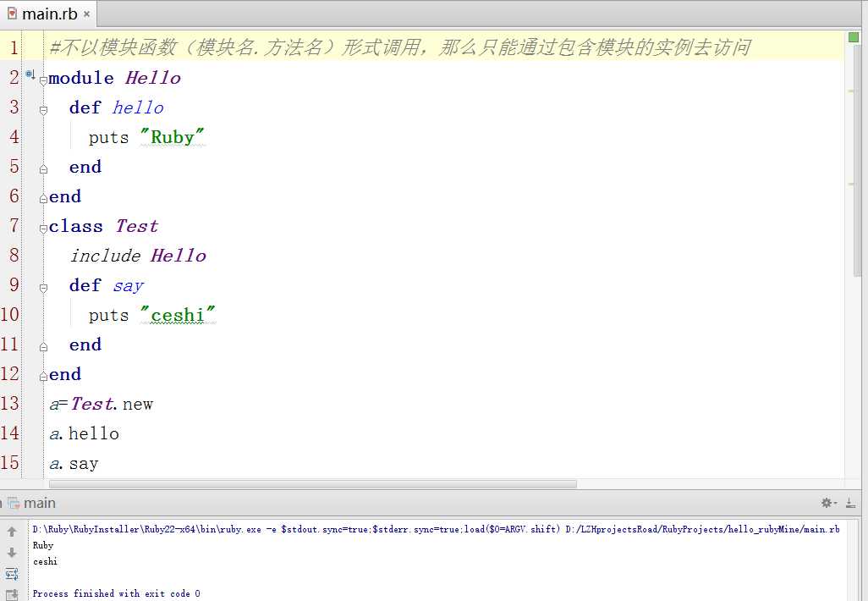868x601 pixels.
Task: Click "Process finished with exit code 0"
Action: point(116,593)
